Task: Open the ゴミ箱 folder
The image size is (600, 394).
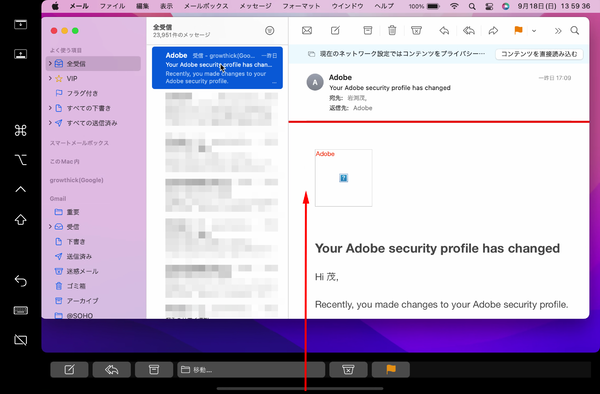Action: [76, 286]
